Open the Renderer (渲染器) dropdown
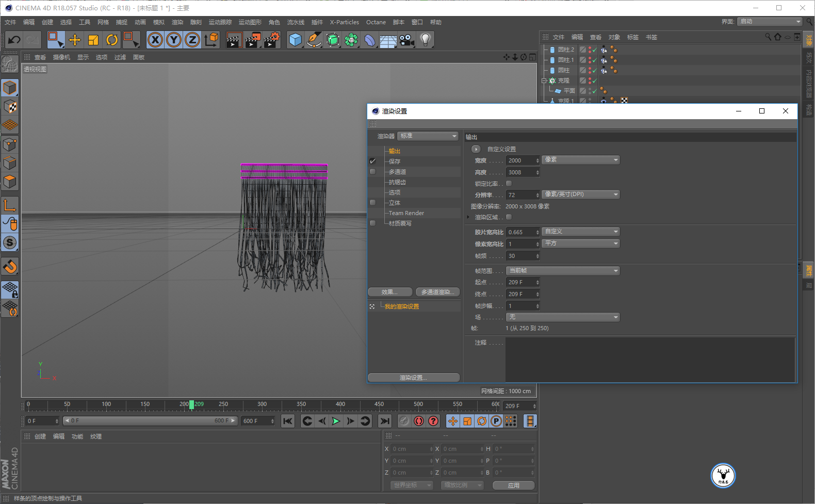Image resolution: width=815 pixels, height=504 pixels. (429, 136)
